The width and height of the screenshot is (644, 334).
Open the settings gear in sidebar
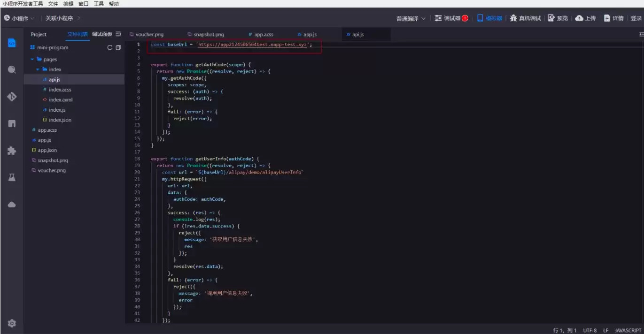click(x=12, y=323)
